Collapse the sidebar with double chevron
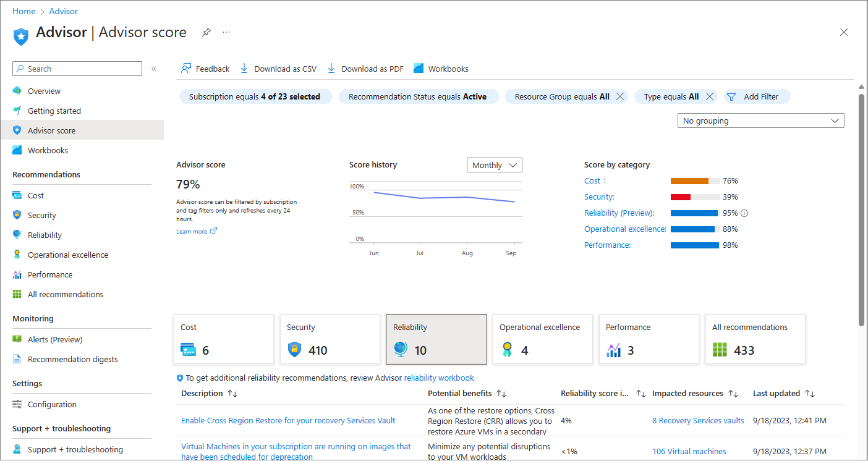The image size is (868, 461). click(154, 69)
